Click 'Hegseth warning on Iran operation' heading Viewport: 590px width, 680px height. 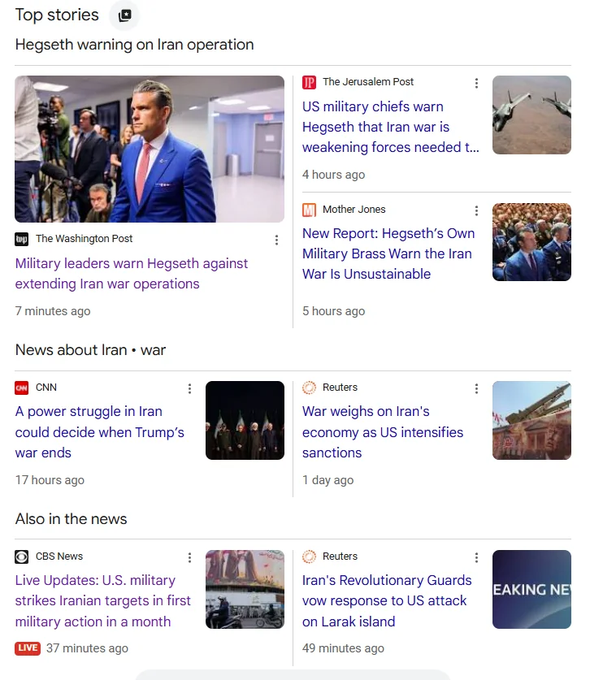pos(134,45)
